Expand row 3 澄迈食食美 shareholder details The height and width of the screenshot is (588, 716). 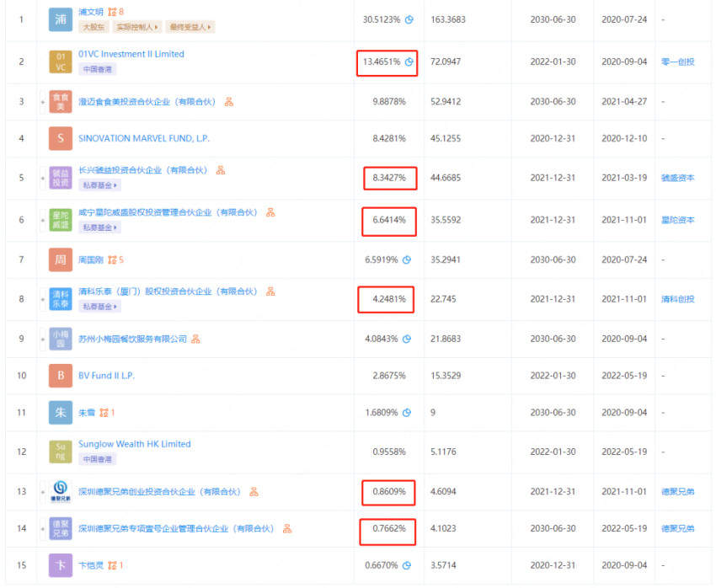pyautogui.click(x=43, y=102)
